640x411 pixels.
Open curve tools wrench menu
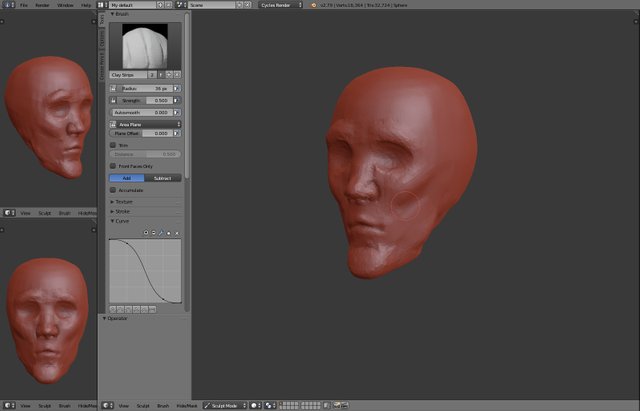pos(161,233)
